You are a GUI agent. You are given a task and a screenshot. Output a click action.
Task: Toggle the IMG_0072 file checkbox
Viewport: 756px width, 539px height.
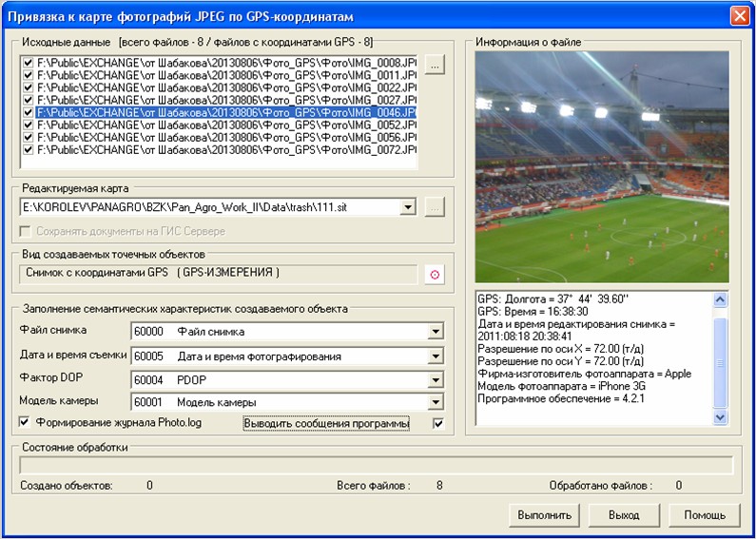[x=29, y=149]
